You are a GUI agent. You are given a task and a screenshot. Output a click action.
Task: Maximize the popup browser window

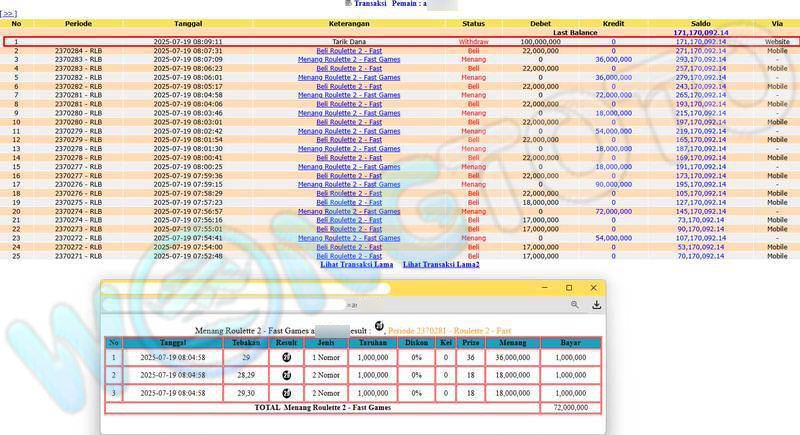[569, 287]
